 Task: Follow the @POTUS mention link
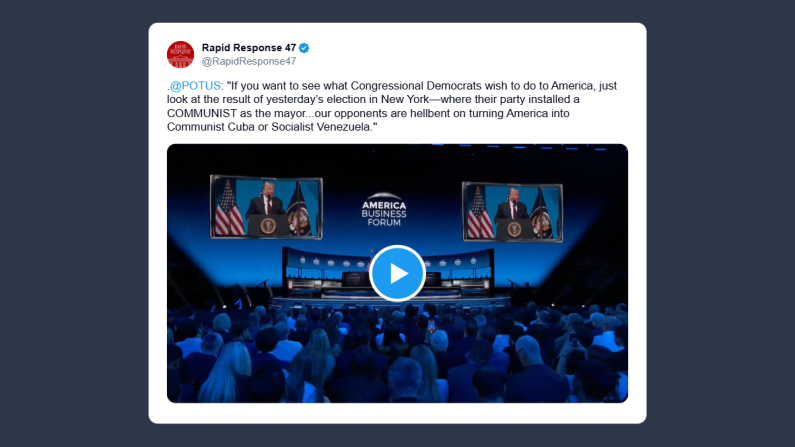[195, 86]
